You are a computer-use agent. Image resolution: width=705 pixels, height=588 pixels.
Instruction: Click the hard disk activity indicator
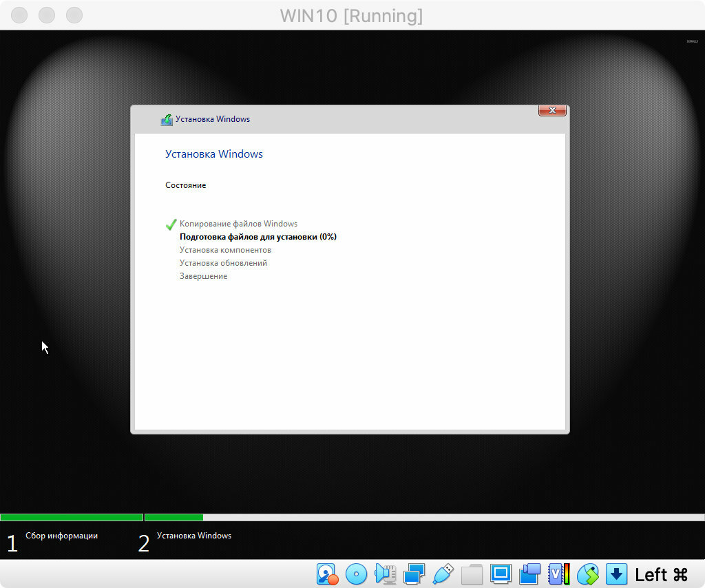tap(327, 574)
